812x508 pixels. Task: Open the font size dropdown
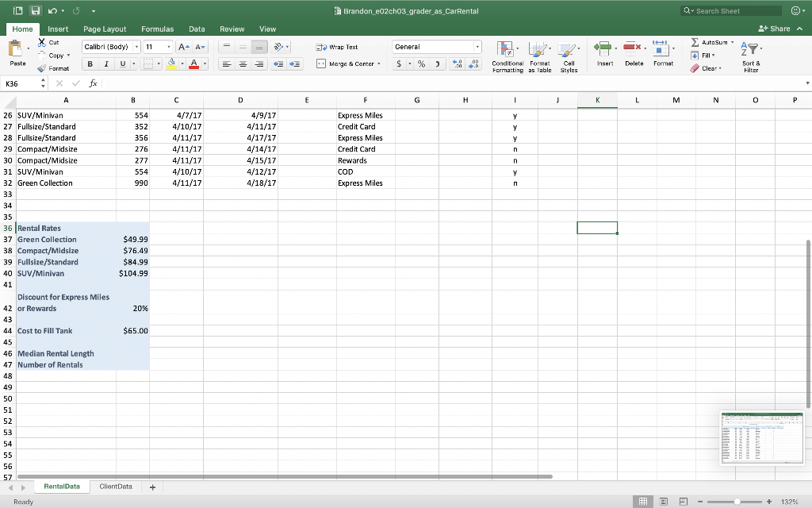pos(168,47)
